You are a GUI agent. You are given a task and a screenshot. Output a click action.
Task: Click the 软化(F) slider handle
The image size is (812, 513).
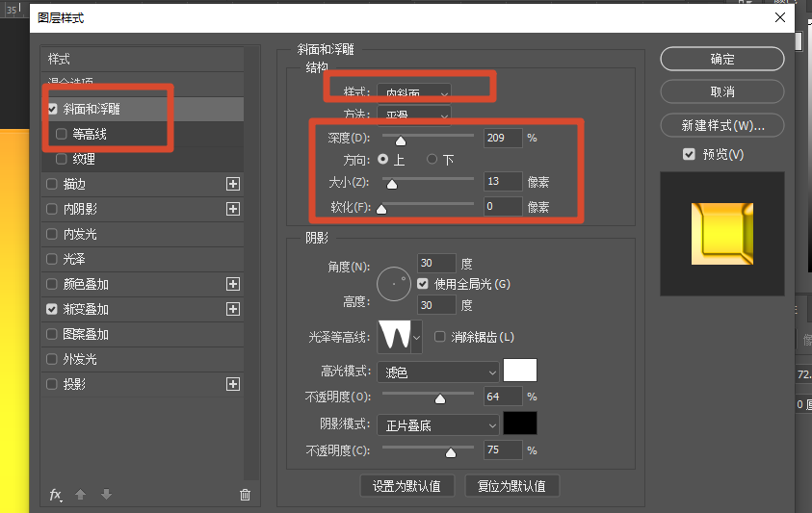click(x=381, y=209)
